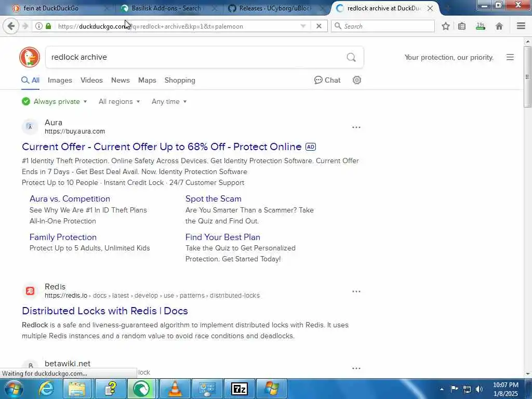Open 'Aura vs. Competition' sublink
This screenshot has width=532, height=399.
[x=70, y=199]
